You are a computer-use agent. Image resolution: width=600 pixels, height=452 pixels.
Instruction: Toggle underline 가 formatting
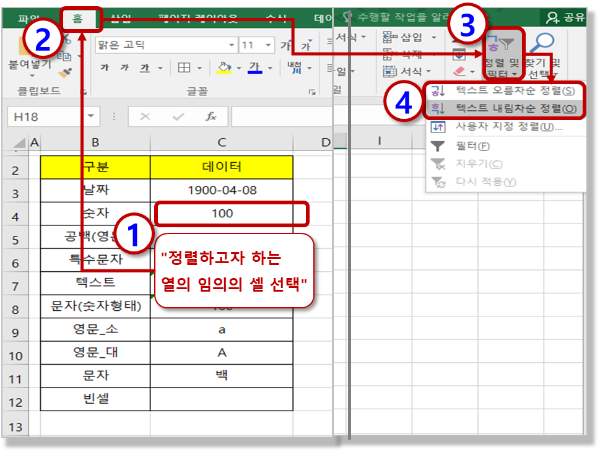tap(145, 68)
